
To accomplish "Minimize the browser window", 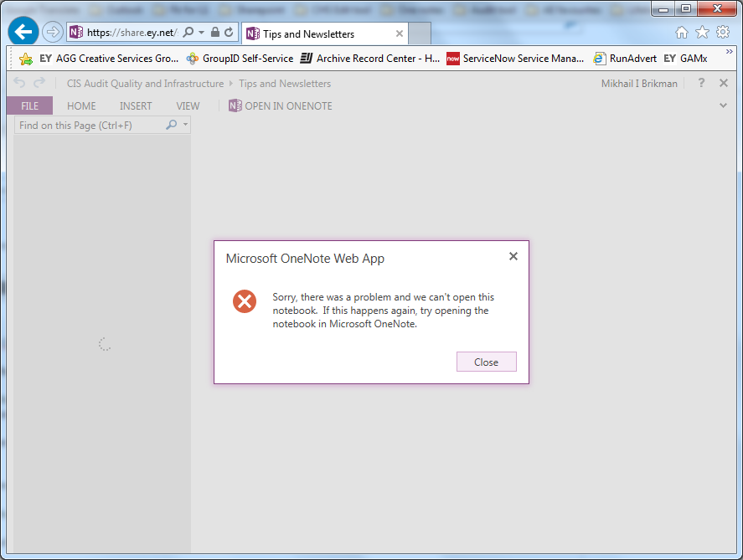I will 663,8.
